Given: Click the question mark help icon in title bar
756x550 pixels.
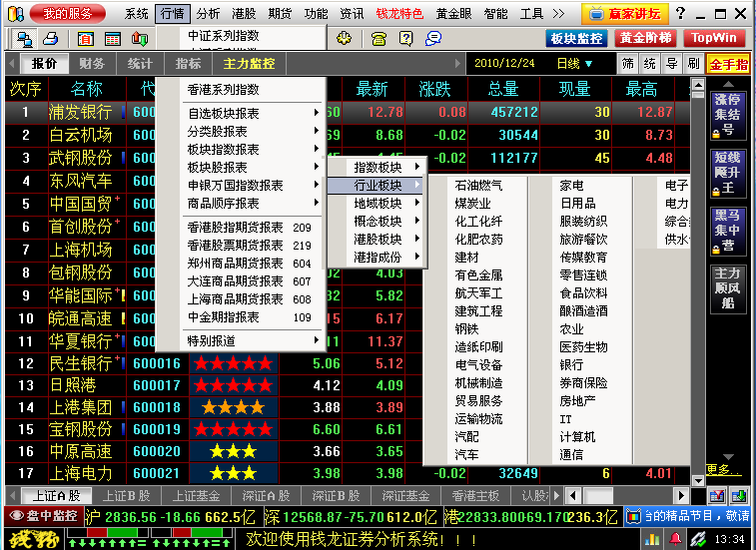Looking at the screenshot, I should pyautogui.click(x=680, y=13).
